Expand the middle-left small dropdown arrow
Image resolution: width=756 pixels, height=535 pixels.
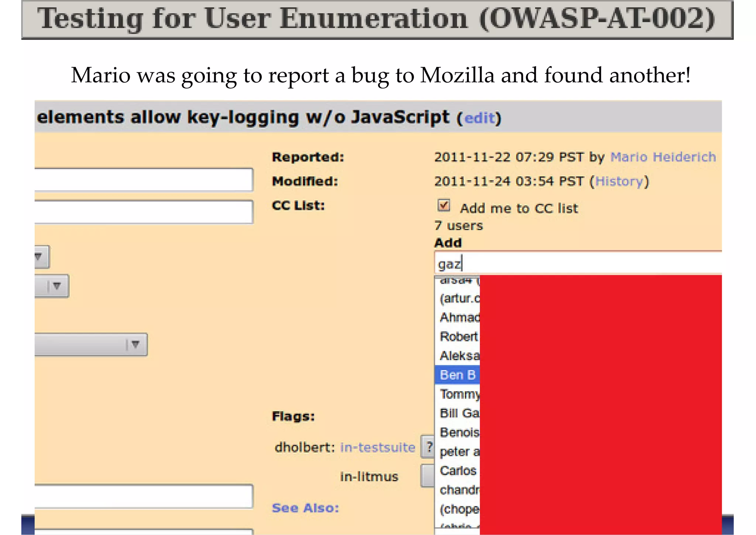tap(56, 286)
